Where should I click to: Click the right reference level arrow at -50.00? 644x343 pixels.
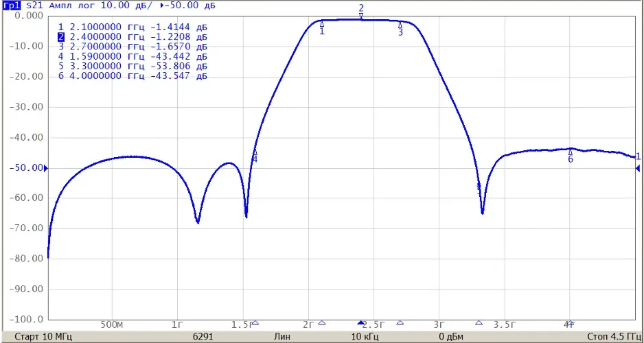click(x=637, y=168)
